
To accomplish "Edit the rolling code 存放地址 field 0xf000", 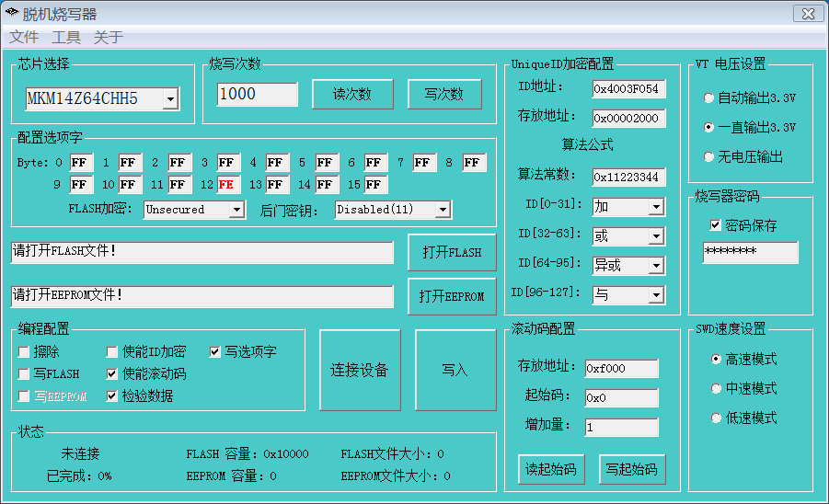I will click(621, 368).
